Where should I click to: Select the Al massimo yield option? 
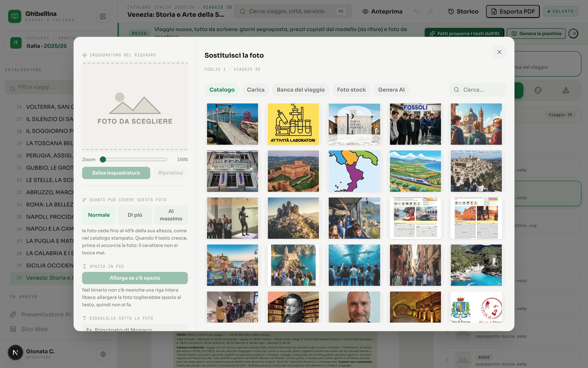pyautogui.click(x=171, y=215)
